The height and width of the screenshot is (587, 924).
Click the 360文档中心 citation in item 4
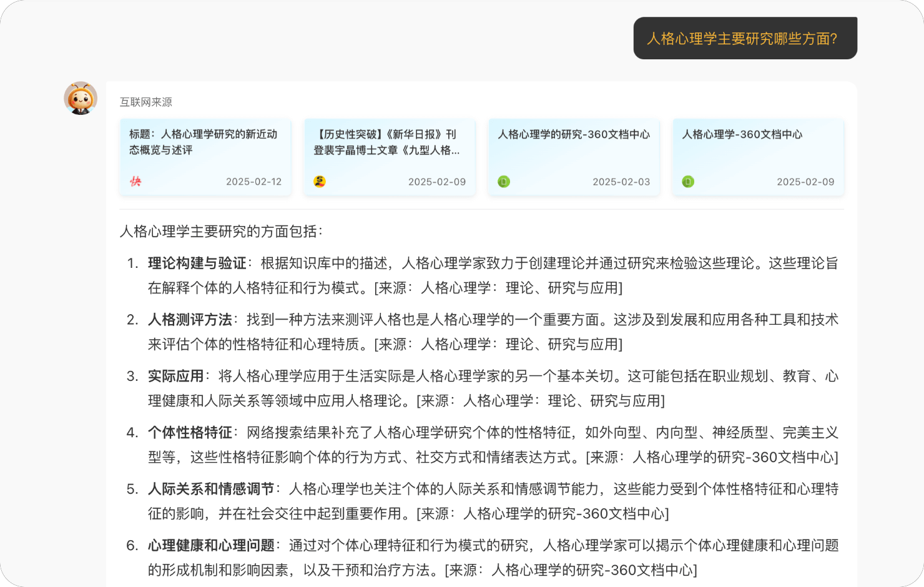[x=712, y=457]
